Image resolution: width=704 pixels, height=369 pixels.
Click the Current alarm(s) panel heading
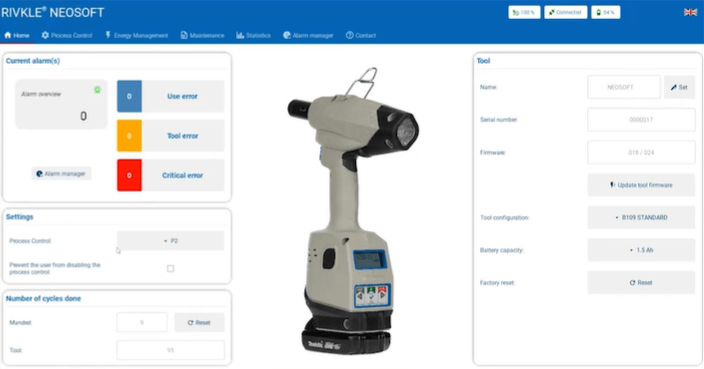tap(33, 61)
